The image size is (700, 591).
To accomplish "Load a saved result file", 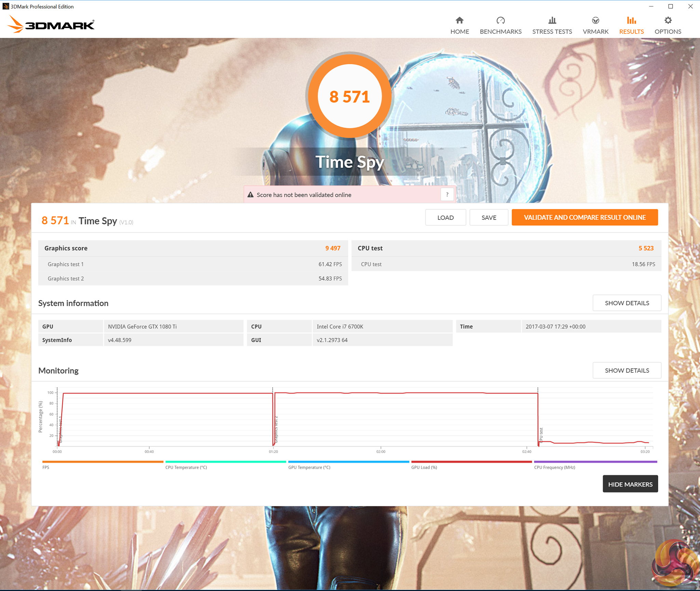I will pyautogui.click(x=445, y=218).
